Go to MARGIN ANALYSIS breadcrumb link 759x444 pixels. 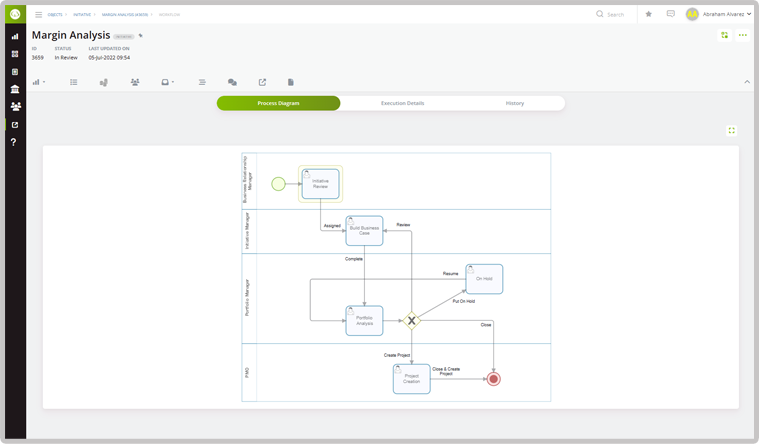125,15
